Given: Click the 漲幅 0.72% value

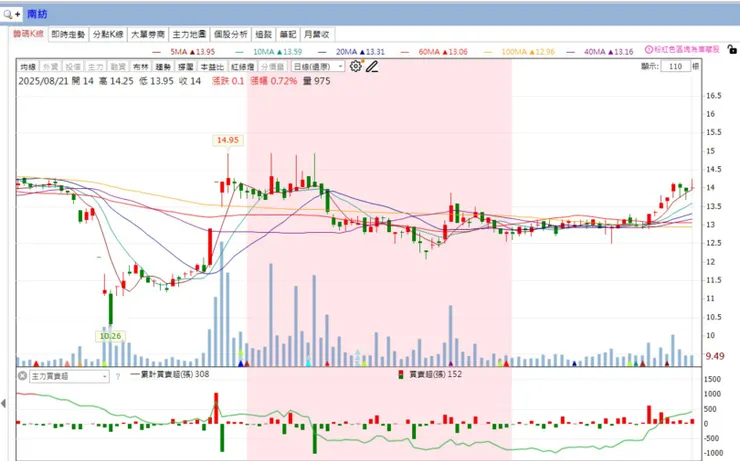Looking at the screenshot, I should [274, 81].
